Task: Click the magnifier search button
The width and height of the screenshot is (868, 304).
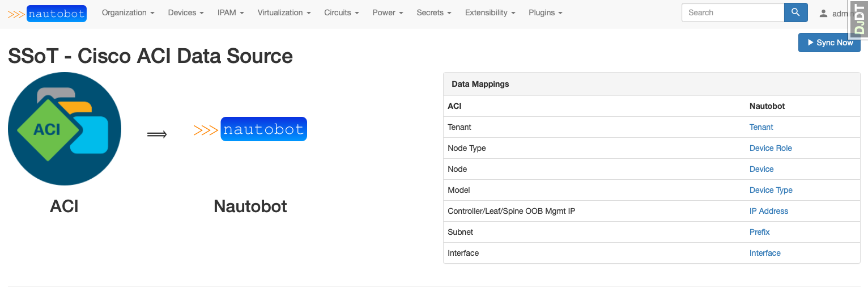Action: 795,12
